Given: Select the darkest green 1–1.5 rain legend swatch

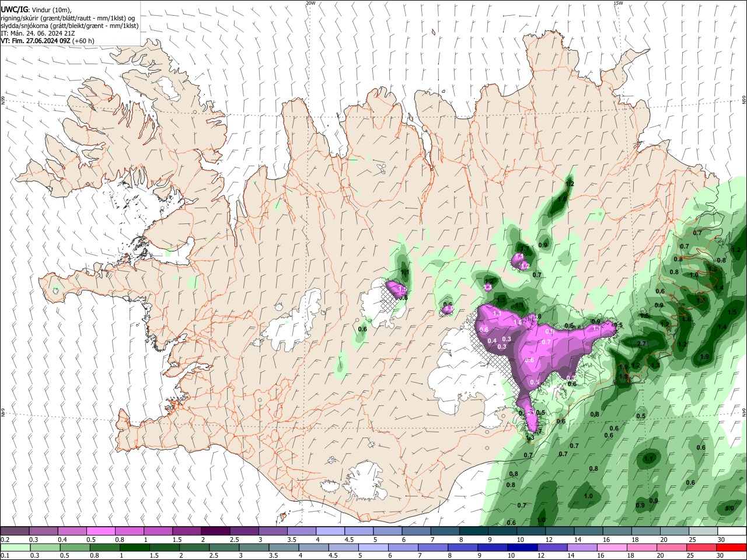Looking at the screenshot, I should 134,548.
